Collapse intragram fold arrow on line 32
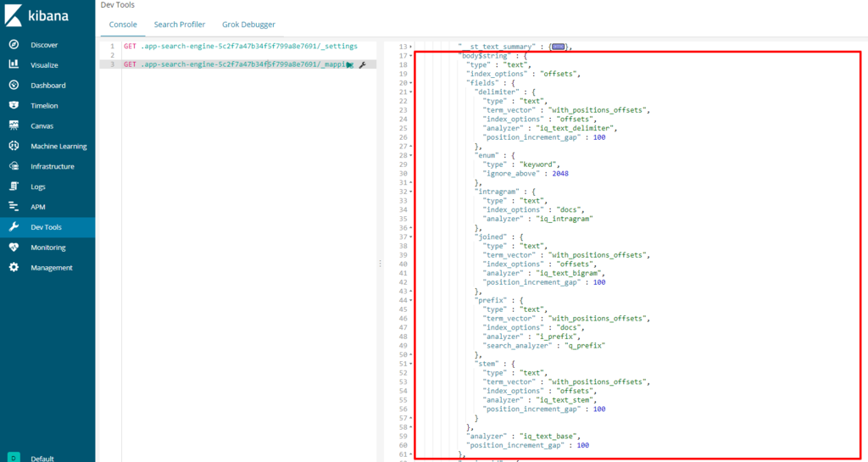 [x=410, y=192]
